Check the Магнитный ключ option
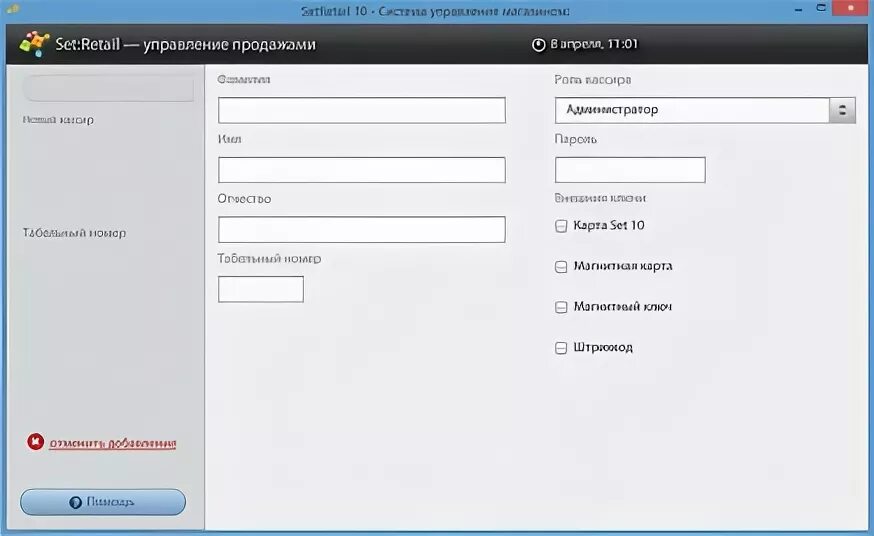Screen dimensions: 874x536 (x=561, y=307)
